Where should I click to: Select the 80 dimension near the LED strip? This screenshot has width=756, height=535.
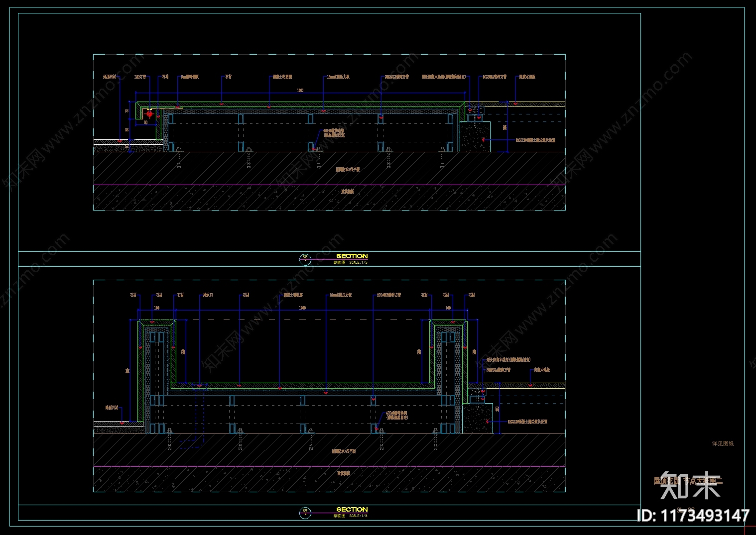[146, 122]
